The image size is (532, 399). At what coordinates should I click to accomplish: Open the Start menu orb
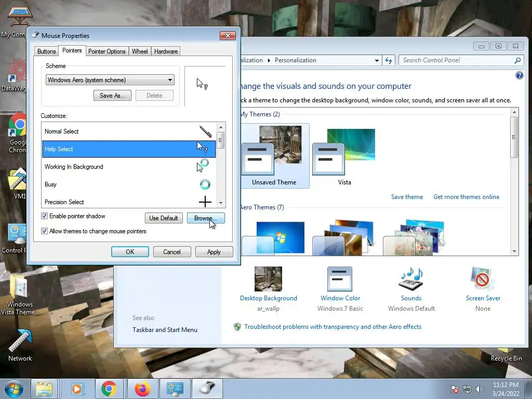pos(13,389)
